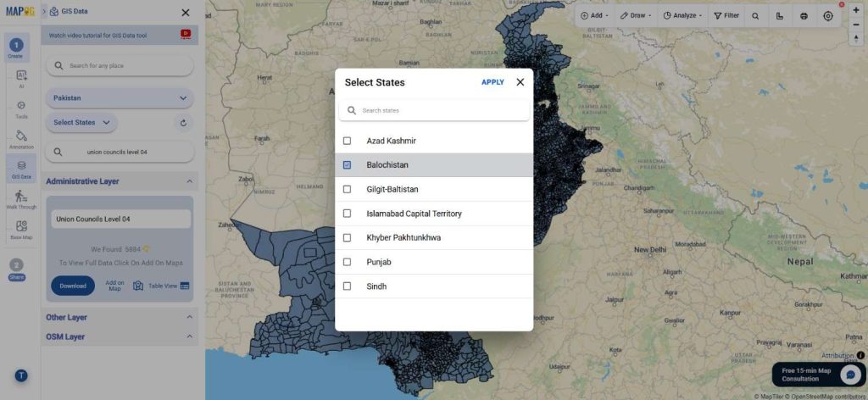
Task: Zoom in with the plus button
Action: coord(856,10)
